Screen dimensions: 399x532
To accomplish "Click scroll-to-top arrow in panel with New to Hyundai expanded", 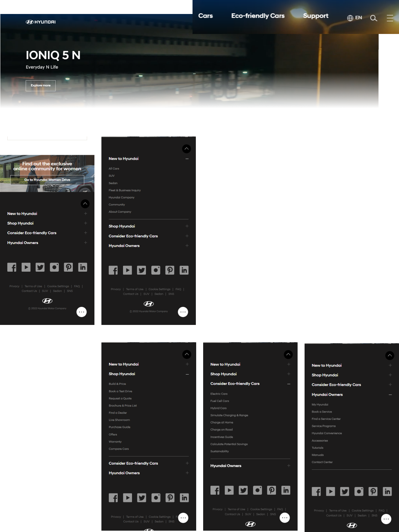I will tap(187, 149).
